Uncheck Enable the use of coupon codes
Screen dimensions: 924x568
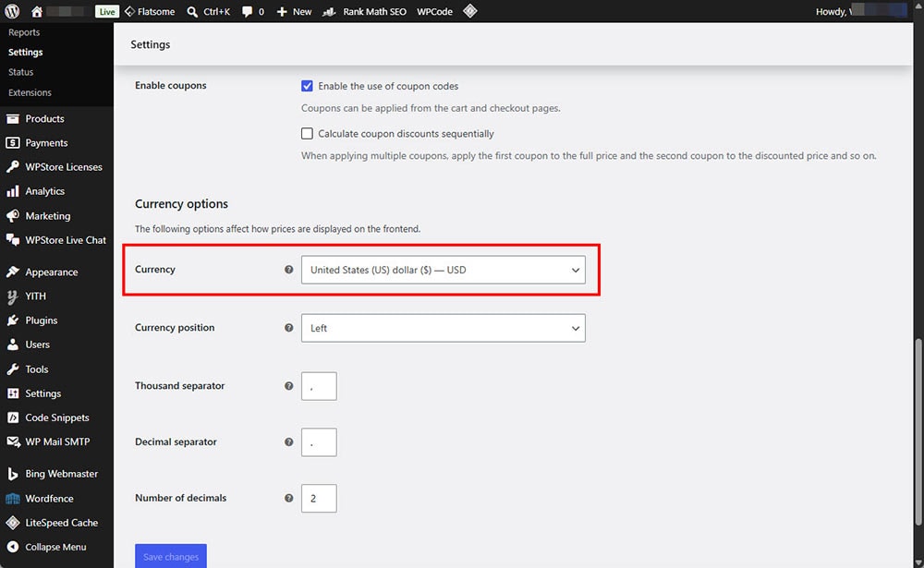(x=307, y=86)
